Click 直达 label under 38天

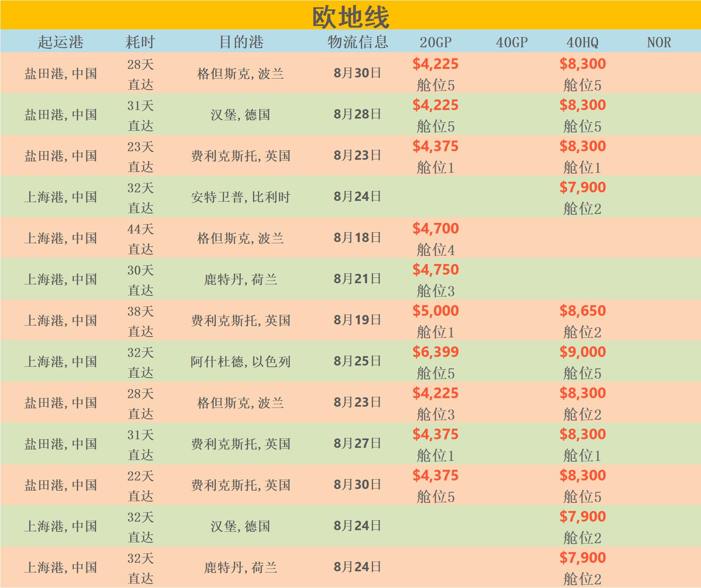141,332
